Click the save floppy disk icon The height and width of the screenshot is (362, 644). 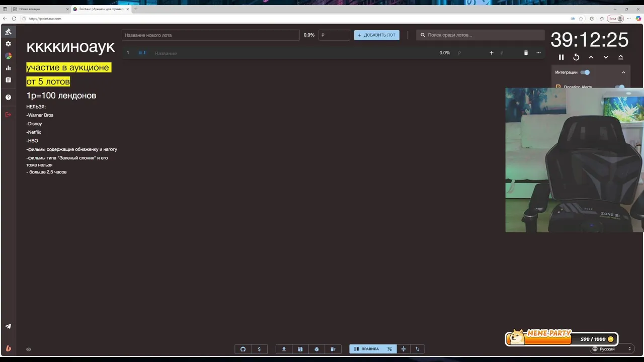[300, 349]
